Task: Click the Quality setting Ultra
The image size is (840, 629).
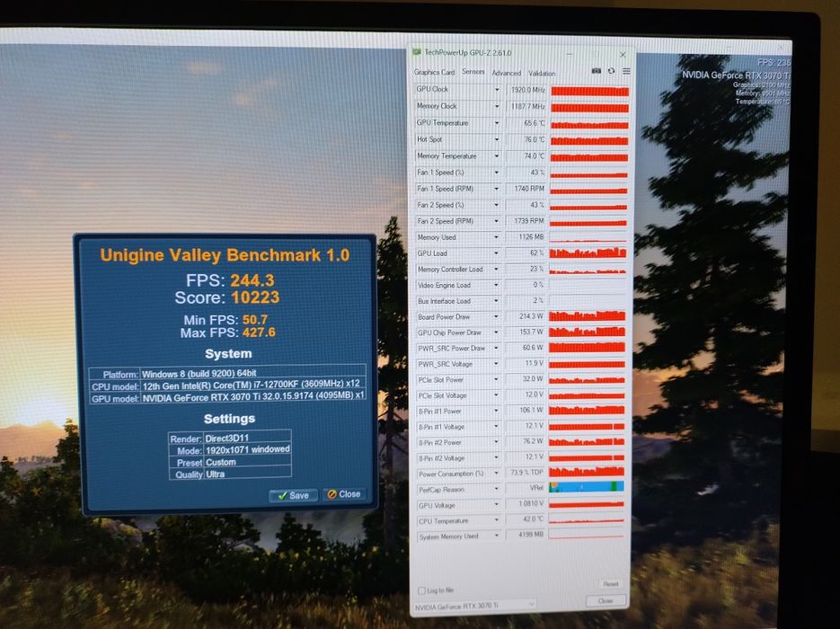Action: 230,474
